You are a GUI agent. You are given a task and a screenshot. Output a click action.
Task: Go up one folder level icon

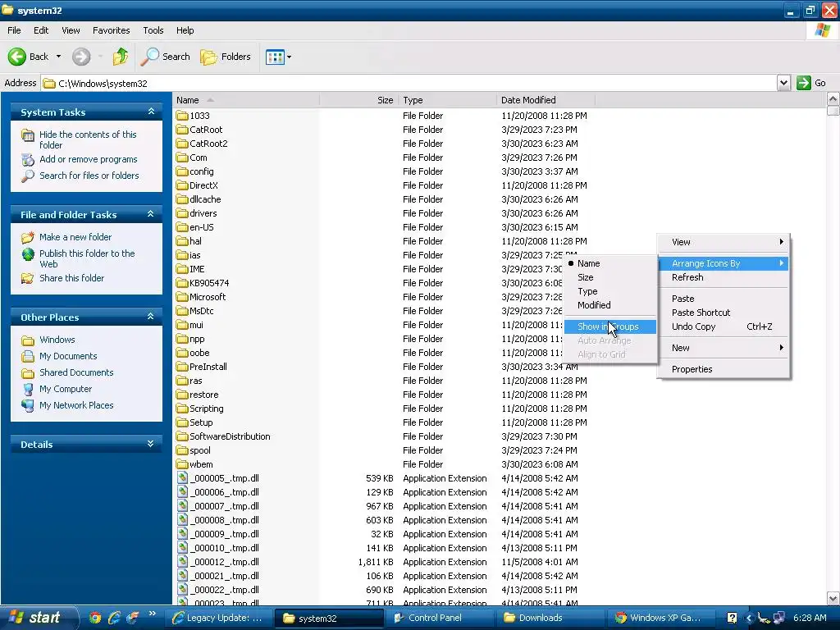[121, 57]
